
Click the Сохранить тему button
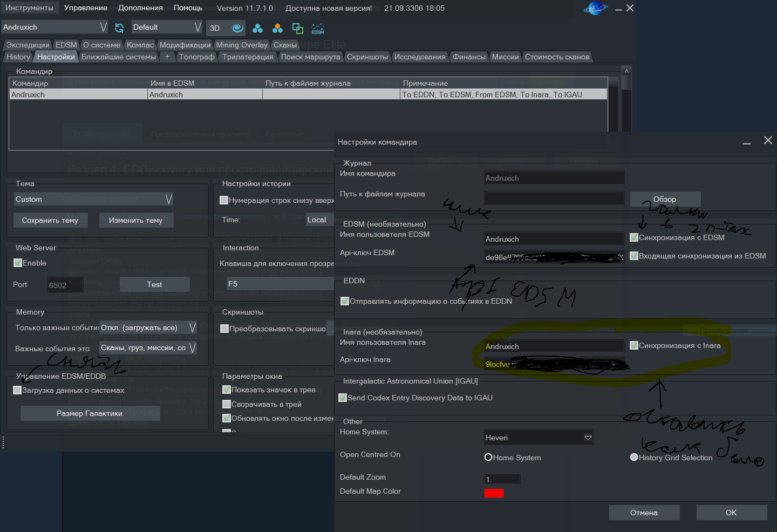pyautogui.click(x=50, y=220)
